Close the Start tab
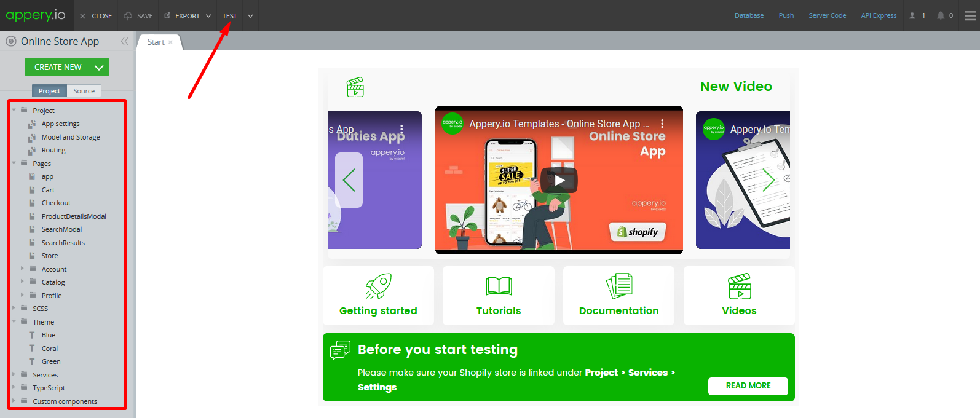 coord(170,42)
